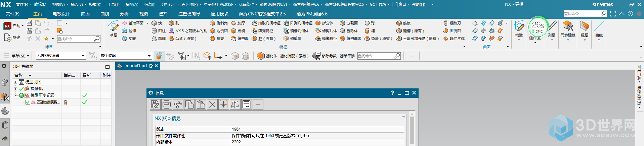Click the 26% performance monitor widget
The width and height of the screenshot is (644, 146).
coord(539,26)
